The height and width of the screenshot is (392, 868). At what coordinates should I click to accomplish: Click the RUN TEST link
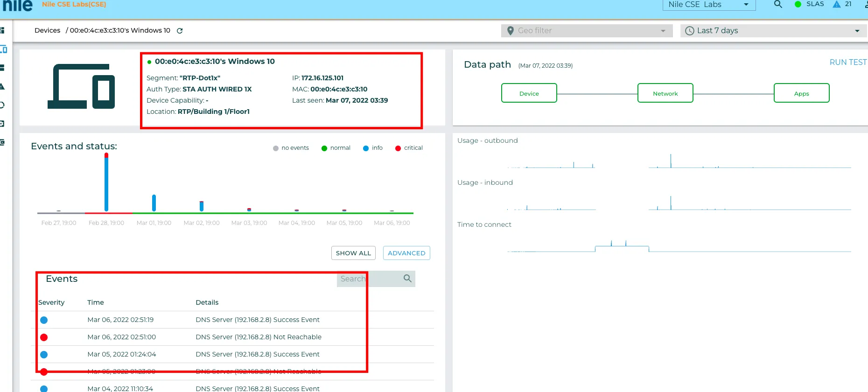point(848,62)
